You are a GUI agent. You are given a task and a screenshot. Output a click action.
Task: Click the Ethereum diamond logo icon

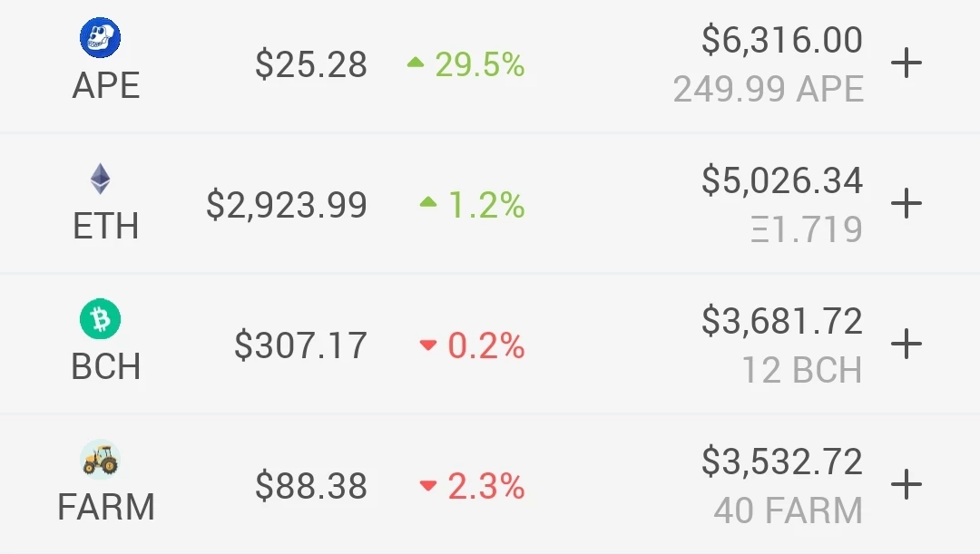(100, 179)
